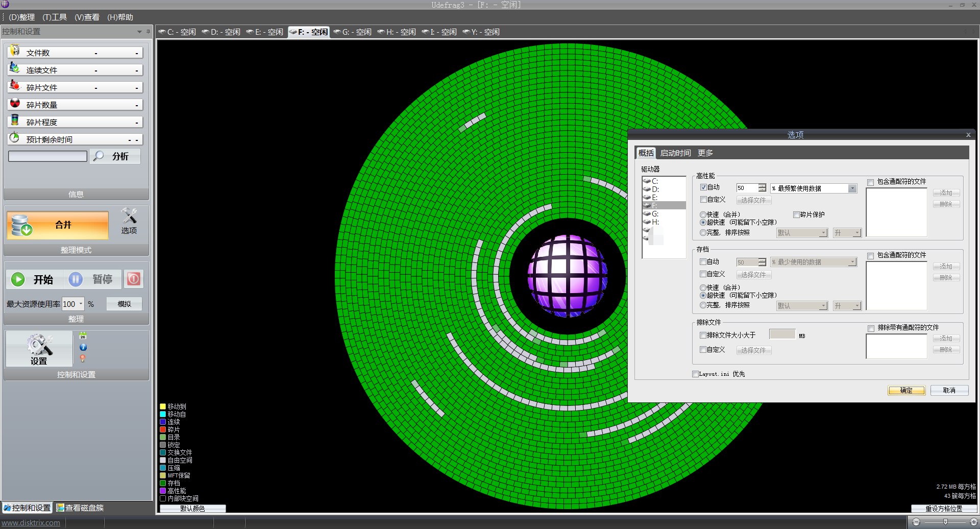Click the small calendar scheduler icon
The image size is (980, 529).
[83, 335]
